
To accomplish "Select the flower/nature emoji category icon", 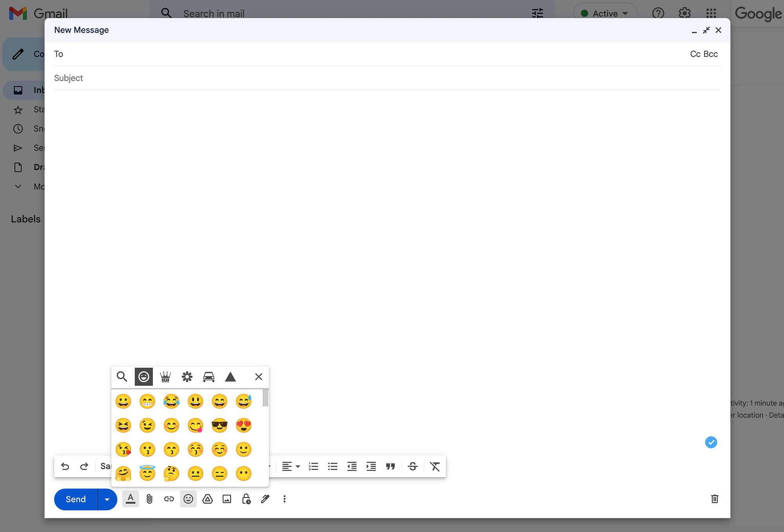I will tap(187, 376).
